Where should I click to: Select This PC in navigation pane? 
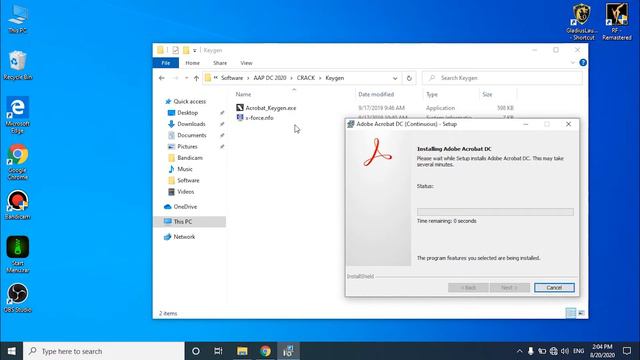click(190, 222)
